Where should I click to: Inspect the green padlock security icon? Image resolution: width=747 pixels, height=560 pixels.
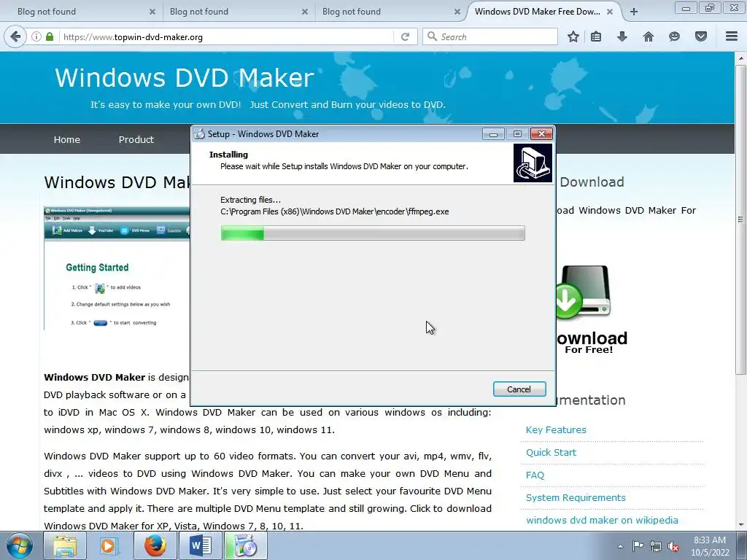[50, 36]
